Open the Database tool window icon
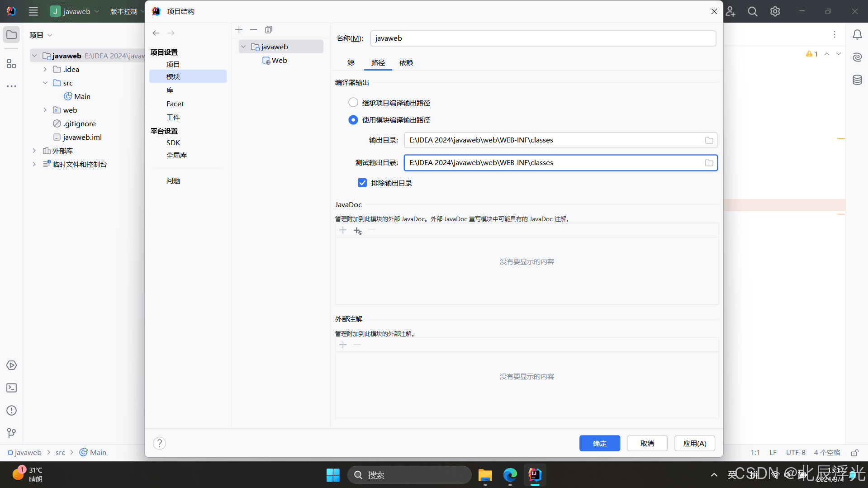868x488 pixels. (x=857, y=80)
